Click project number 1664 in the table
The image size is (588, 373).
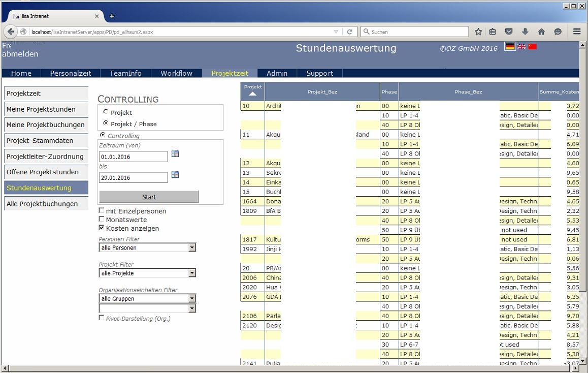tap(249, 202)
